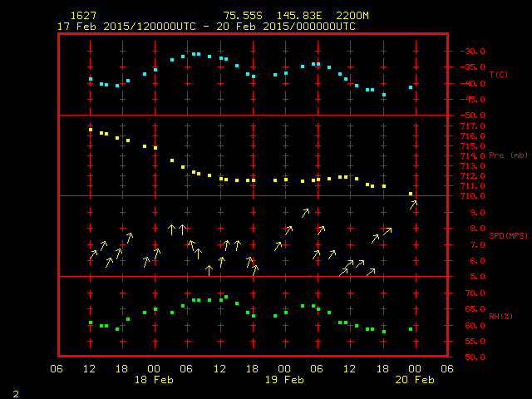Screen dimensions: 532x399
Task: Pick the 9.0 wind speed tick label
Action: click(x=477, y=213)
